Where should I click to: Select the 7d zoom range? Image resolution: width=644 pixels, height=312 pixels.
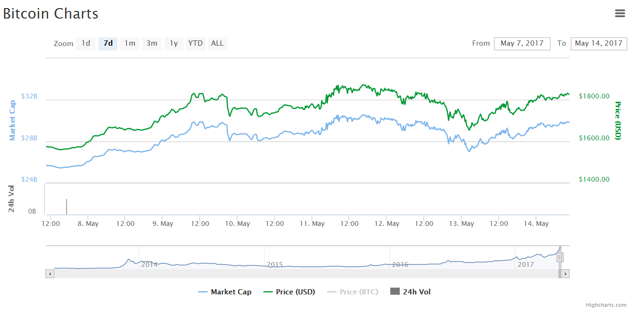[x=108, y=43]
